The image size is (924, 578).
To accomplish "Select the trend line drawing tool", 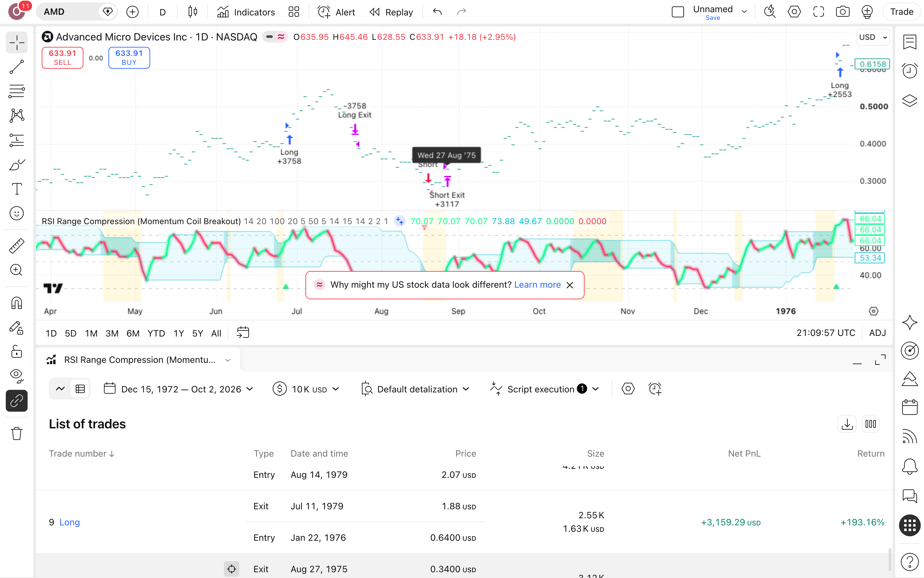I will click(x=16, y=66).
